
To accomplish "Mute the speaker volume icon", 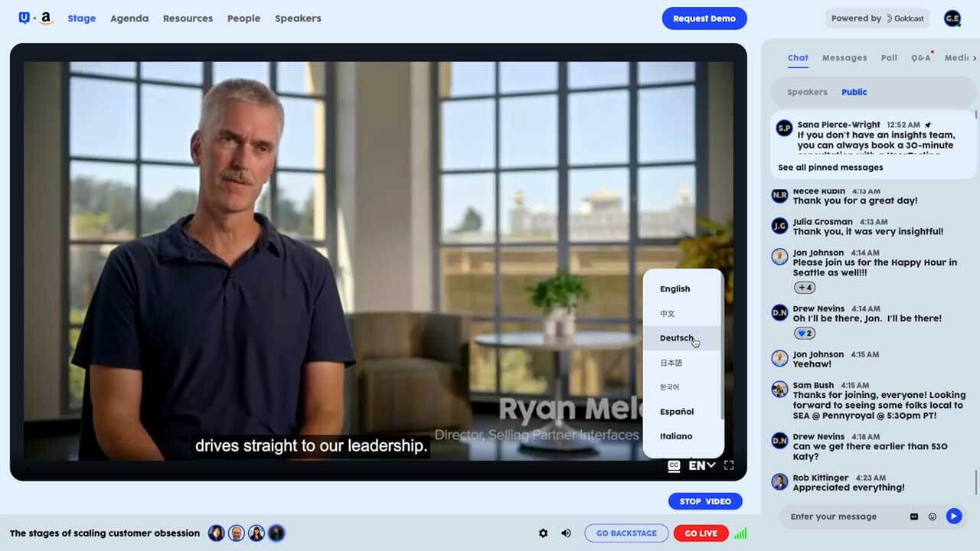I will pyautogui.click(x=566, y=533).
